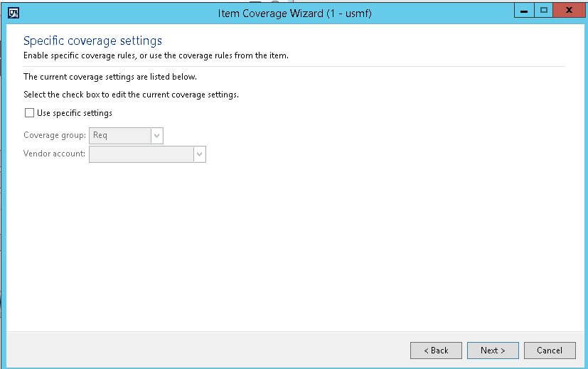The width and height of the screenshot is (588, 369).
Task: Open the Vendor account dropdown arrow
Action: point(199,154)
